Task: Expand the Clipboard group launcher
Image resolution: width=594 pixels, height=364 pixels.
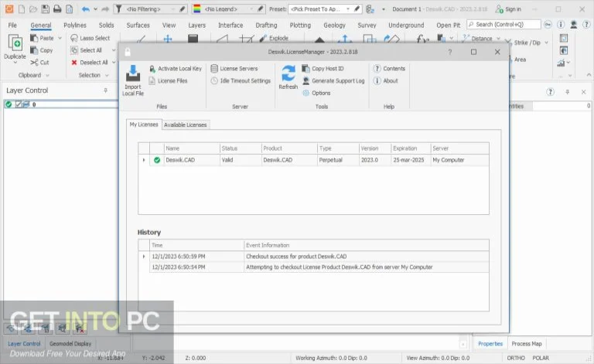Action: pos(47,75)
